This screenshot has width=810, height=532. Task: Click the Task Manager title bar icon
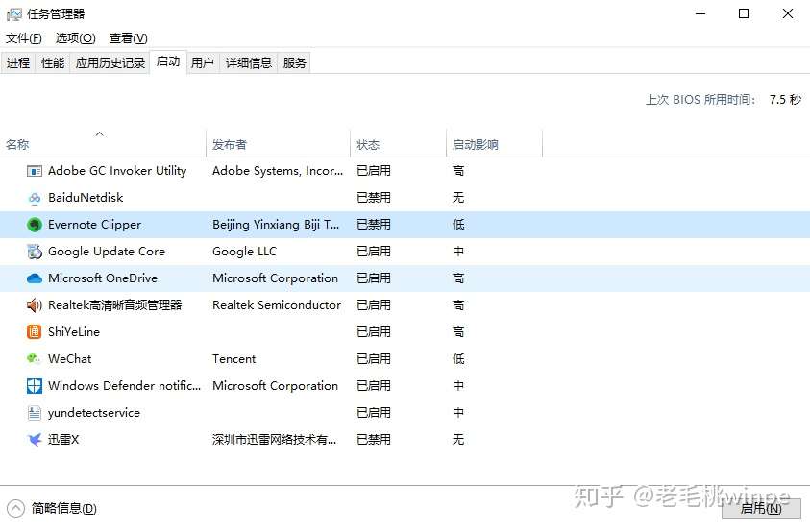(14, 14)
